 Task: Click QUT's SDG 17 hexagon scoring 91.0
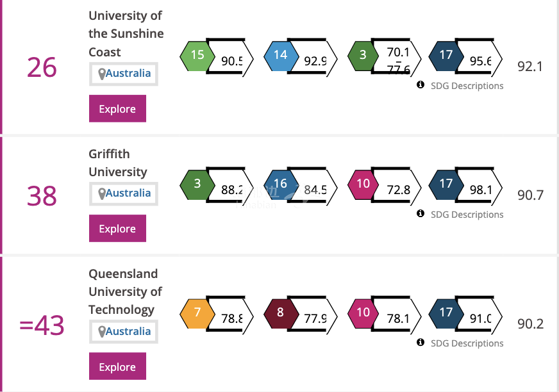pos(446,313)
